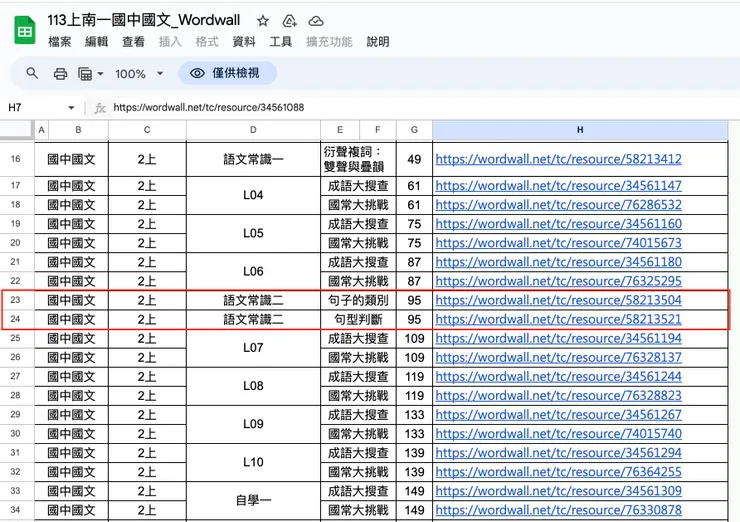Select the merged cell L08
This screenshot has width=740, height=522.
pyautogui.click(x=253, y=386)
